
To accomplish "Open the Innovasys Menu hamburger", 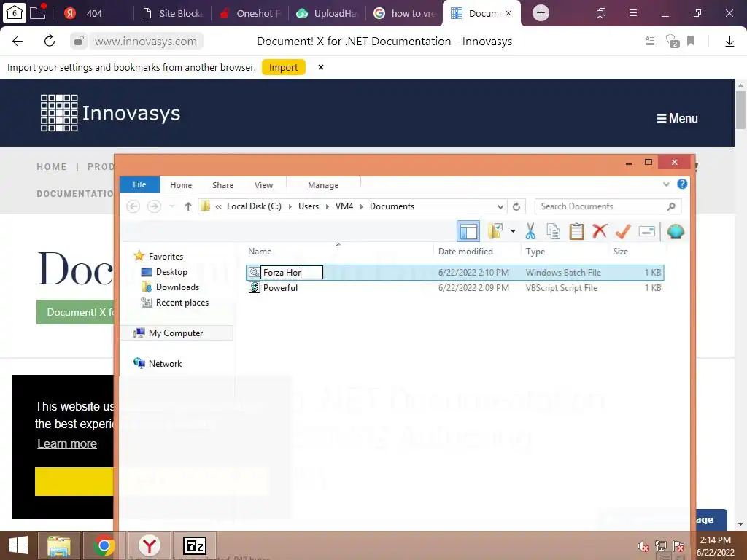I will click(677, 118).
